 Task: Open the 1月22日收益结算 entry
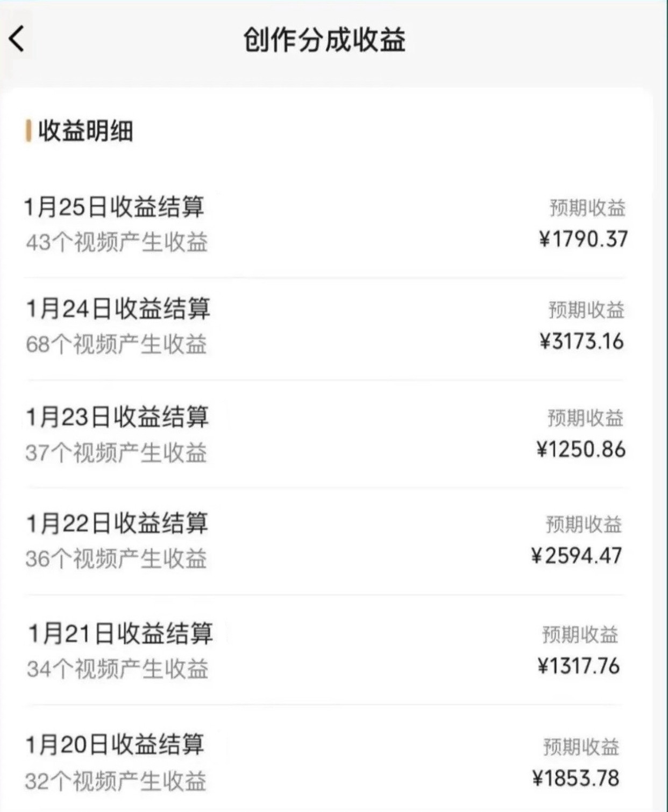coord(117,524)
